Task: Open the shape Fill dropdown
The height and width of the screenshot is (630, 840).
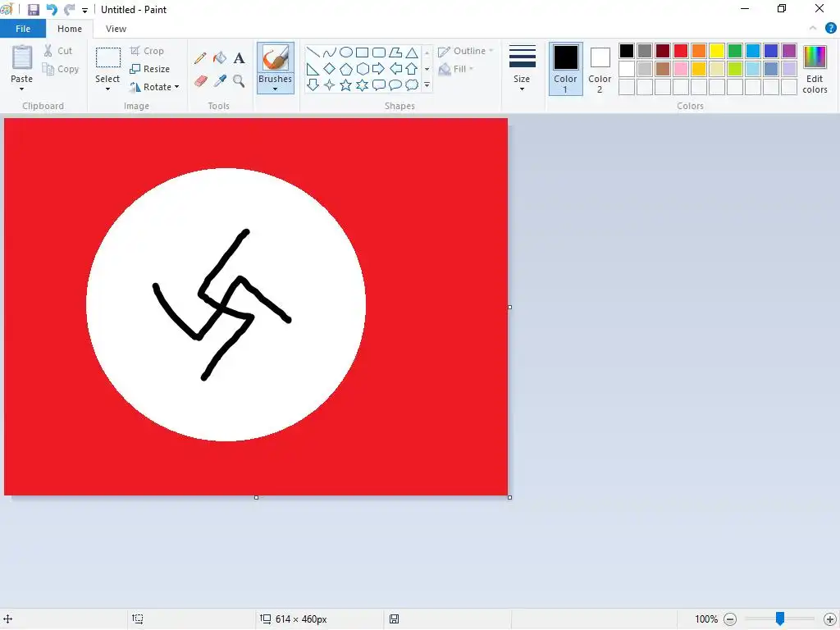Action: coord(456,69)
